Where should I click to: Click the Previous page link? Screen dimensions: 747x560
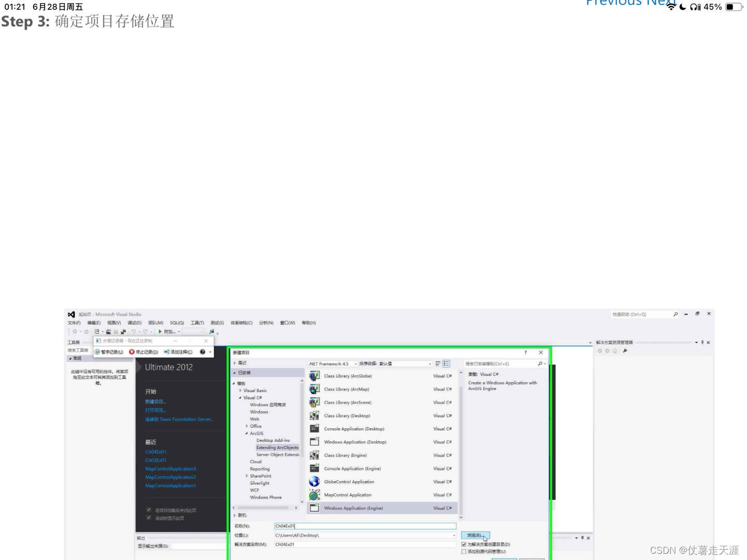click(614, 3)
